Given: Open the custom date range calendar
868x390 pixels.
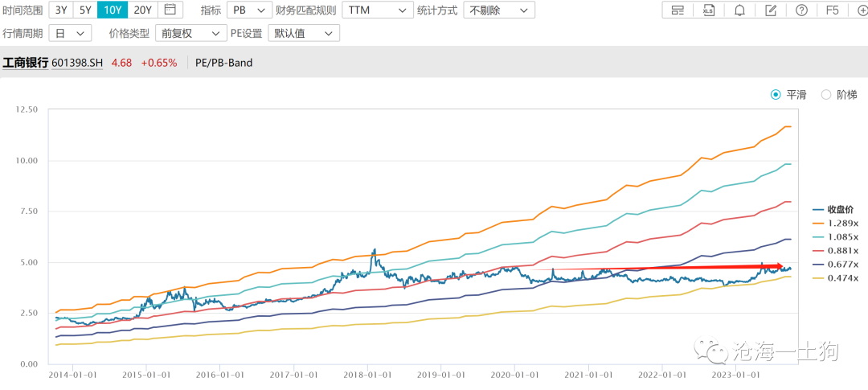Looking at the screenshot, I should (x=169, y=10).
